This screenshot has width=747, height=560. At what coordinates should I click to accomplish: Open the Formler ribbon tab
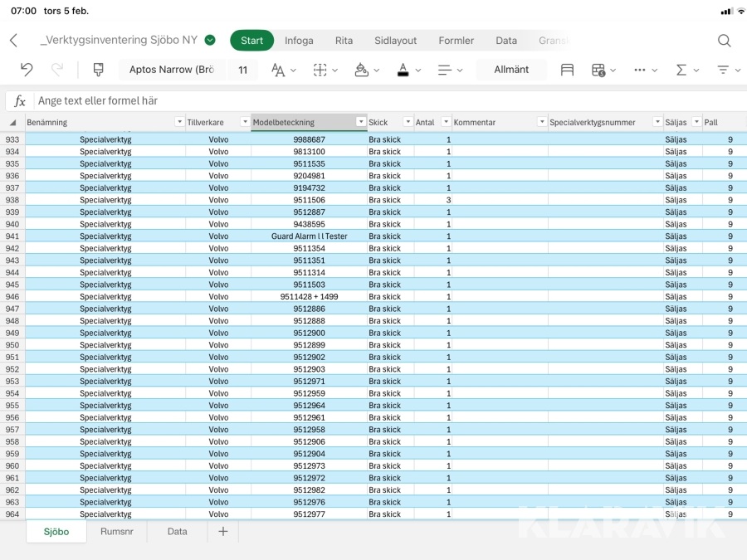[x=456, y=41]
